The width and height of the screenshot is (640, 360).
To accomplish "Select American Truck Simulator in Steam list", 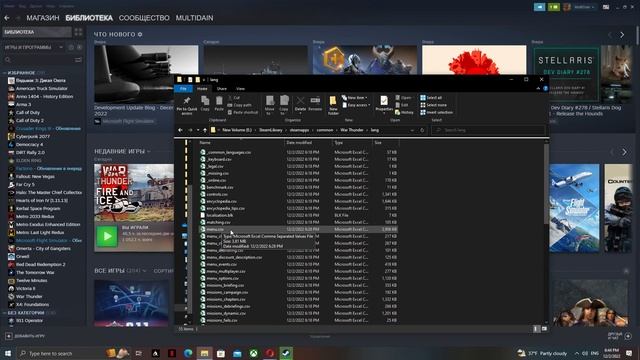I will pyautogui.click(x=42, y=89).
